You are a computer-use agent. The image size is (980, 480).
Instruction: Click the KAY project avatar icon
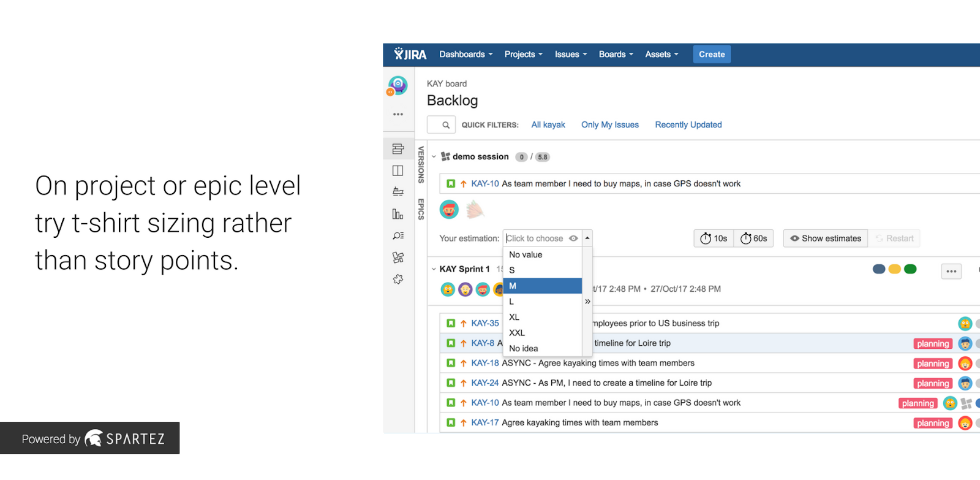pyautogui.click(x=398, y=85)
